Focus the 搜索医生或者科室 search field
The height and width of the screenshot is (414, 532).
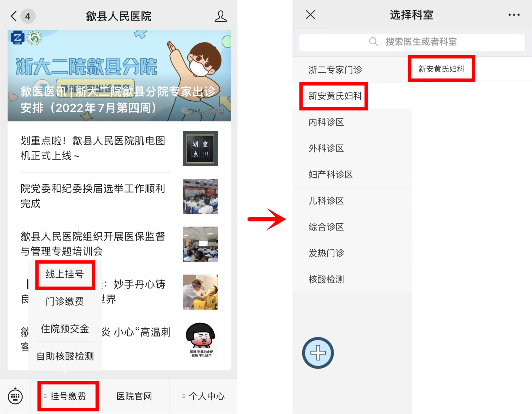[412, 42]
